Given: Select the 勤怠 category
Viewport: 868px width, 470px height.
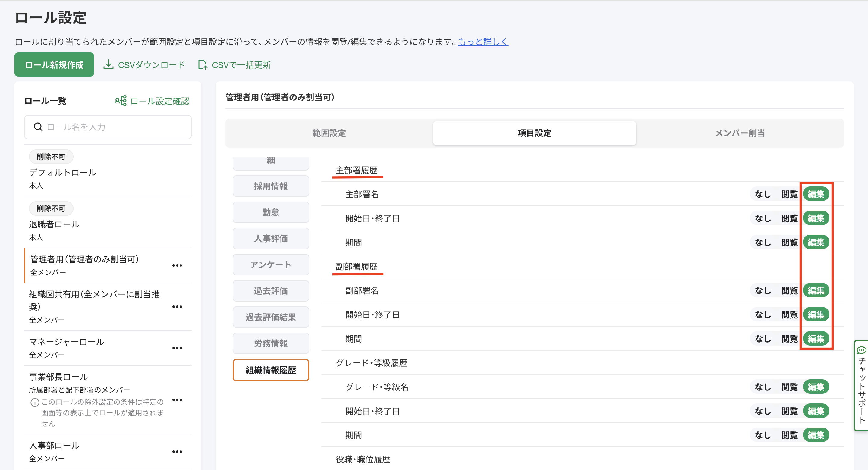Looking at the screenshot, I should (271, 212).
